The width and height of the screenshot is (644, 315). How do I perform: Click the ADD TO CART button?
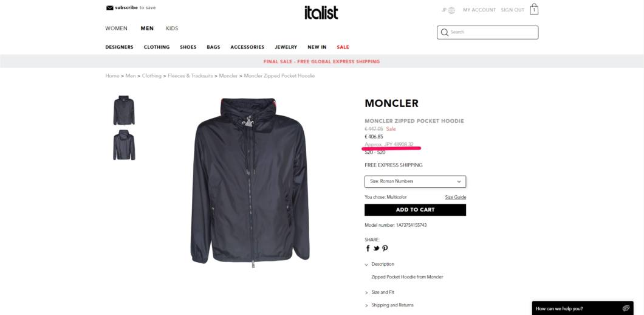pyautogui.click(x=415, y=210)
